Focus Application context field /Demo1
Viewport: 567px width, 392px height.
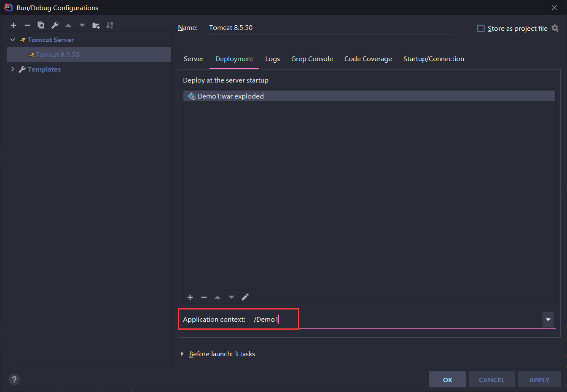(396, 320)
